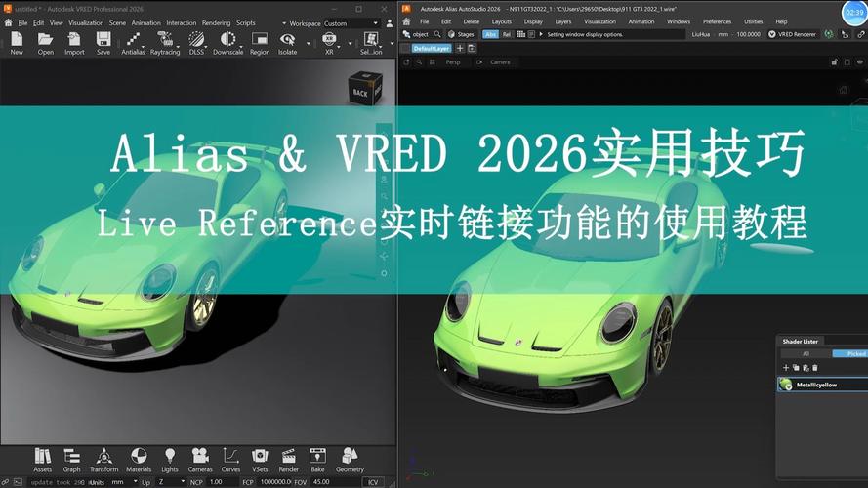The height and width of the screenshot is (488, 868).
Task: Expand the Antialias dropdown arrow
Action: 143,47
